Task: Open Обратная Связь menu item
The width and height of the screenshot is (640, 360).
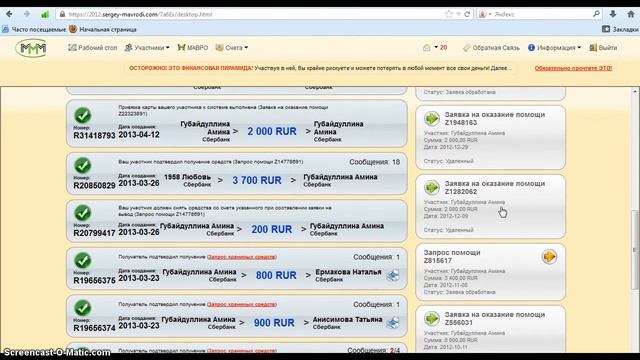Action: click(x=491, y=48)
